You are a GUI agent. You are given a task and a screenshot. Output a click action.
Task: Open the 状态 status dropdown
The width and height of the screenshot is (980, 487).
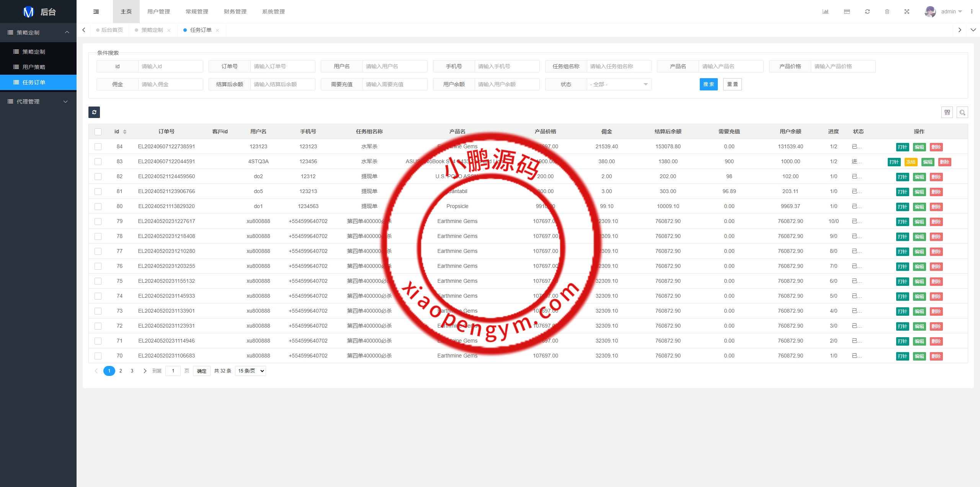tap(619, 84)
